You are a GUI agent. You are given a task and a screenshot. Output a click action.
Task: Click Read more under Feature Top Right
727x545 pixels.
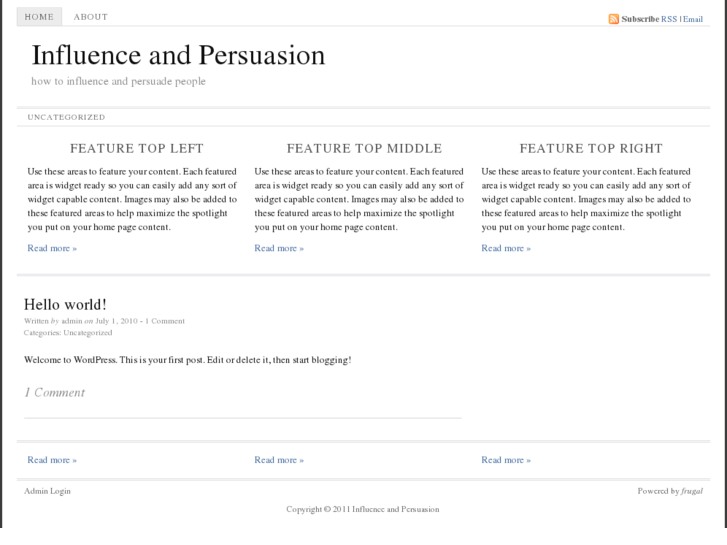pos(506,248)
